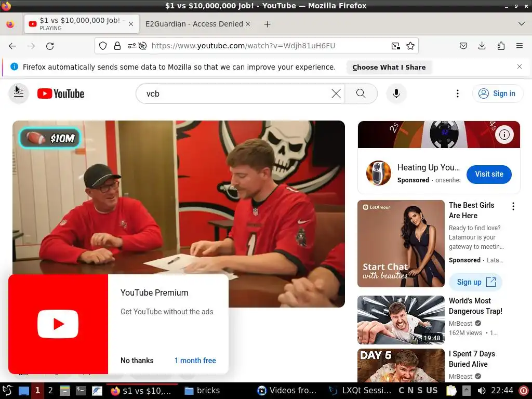The width and height of the screenshot is (532, 399).
Task: Open the Pocket save icon
Action: 463,46
